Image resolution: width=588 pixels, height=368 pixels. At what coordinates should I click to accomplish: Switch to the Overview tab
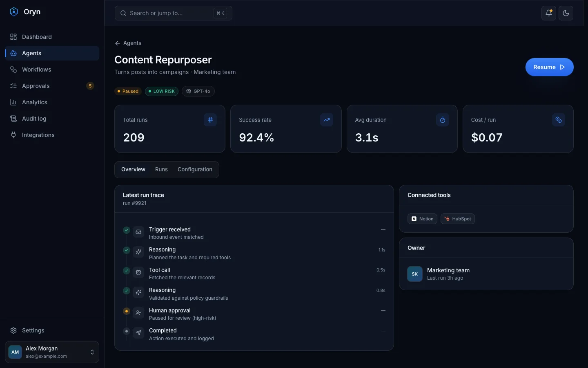[x=133, y=169]
